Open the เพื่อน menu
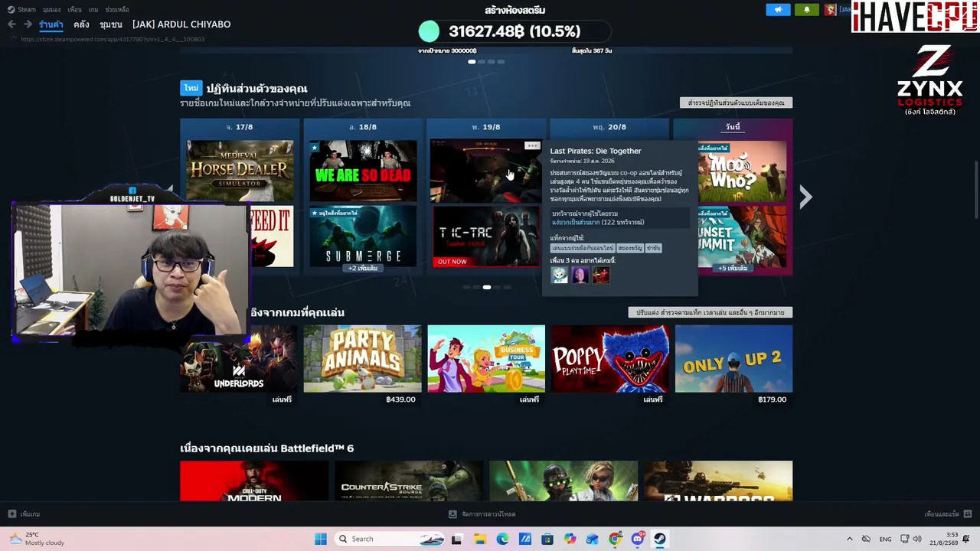The height and width of the screenshot is (551, 980). coord(74,9)
